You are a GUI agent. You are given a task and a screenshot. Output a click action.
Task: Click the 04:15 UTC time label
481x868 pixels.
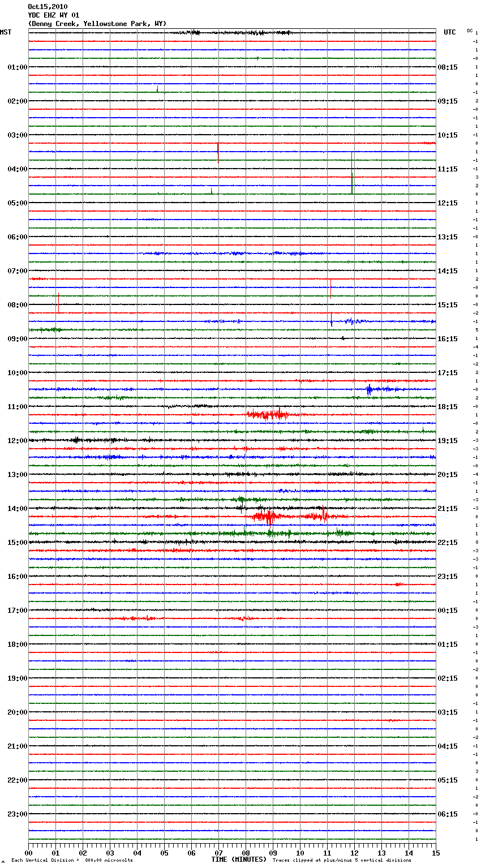click(448, 746)
